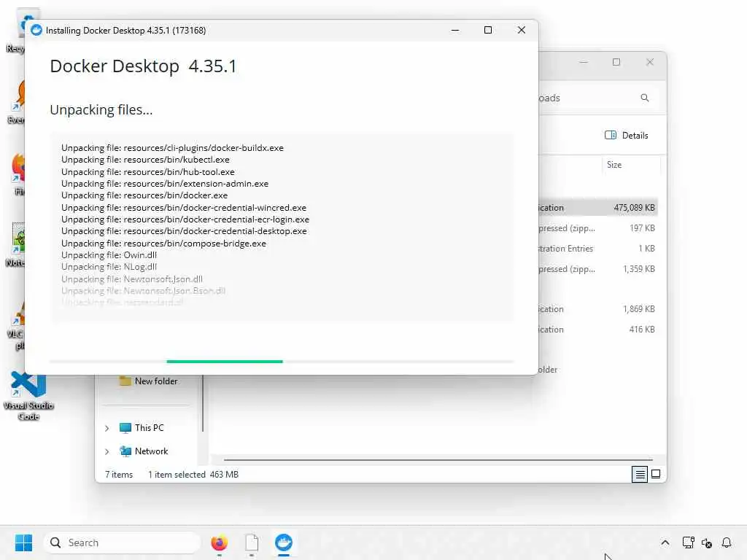Open Firefox from the taskbar
The height and width of the screenshot is (560, 747).
click(x=219, y=542)
